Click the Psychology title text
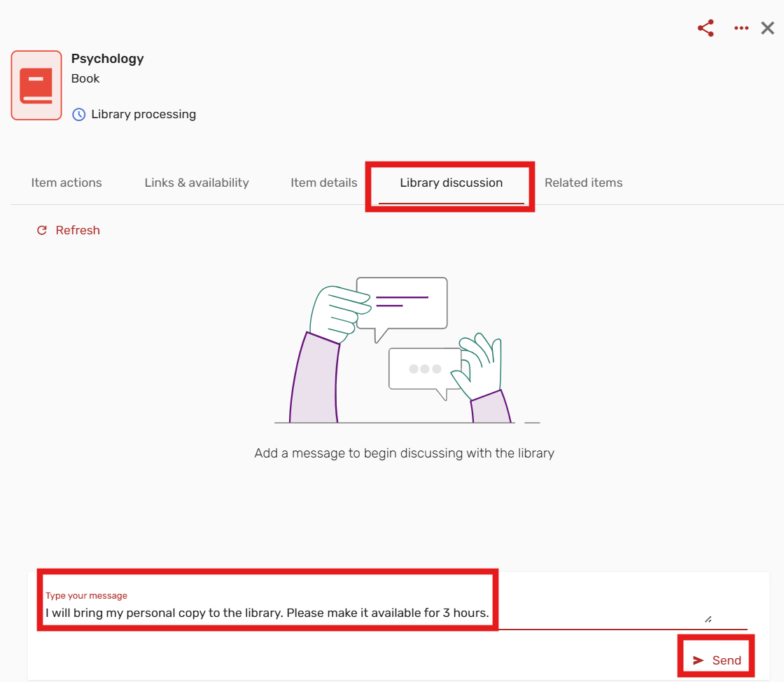This screenshot has height=682, width=784. [x=108, y=59]
